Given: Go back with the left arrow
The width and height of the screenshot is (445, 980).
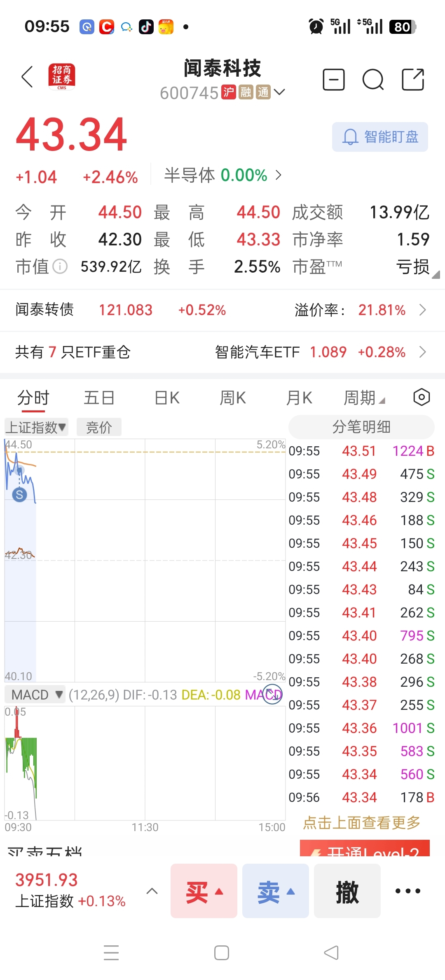Looking at the screenshot, I should 27,77.
